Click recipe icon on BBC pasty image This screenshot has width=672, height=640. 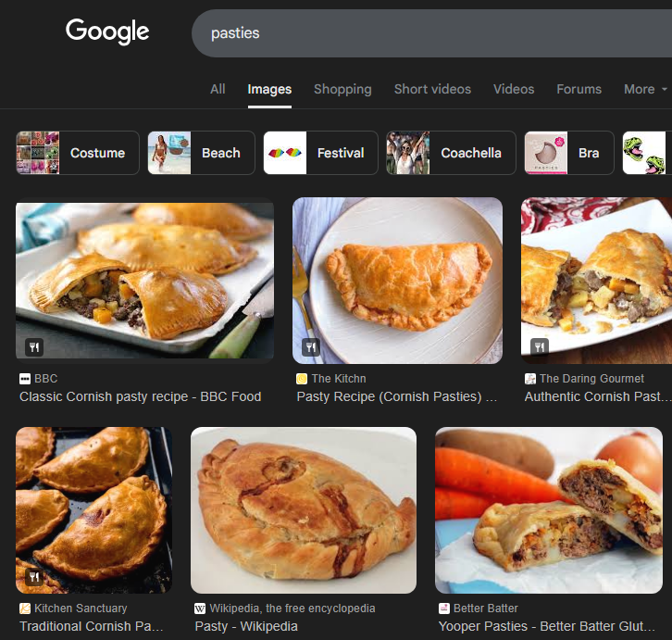pyautogui.click(x=34, y=346)
